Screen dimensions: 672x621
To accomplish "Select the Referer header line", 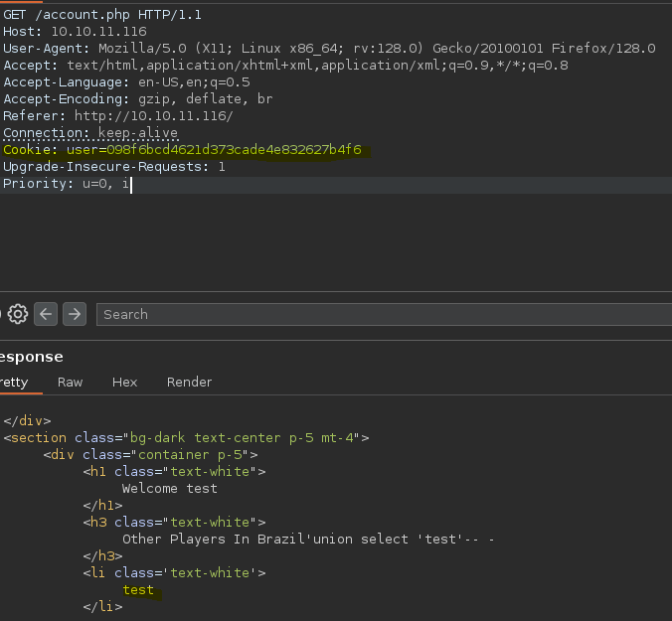I will (118, 115).
